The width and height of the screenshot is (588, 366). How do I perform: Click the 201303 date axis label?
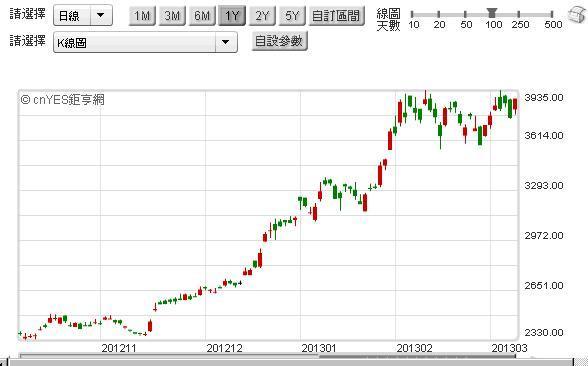coord(509,348)
